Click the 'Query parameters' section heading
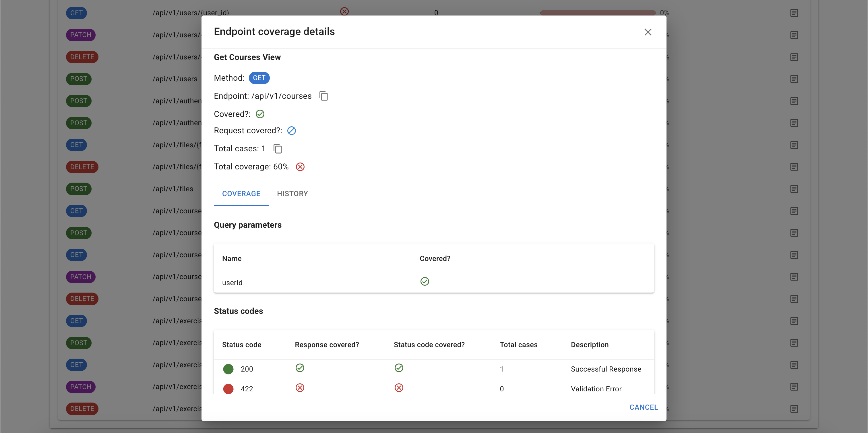The width and height of the screenshot is (868, 433). coord(248,225)
